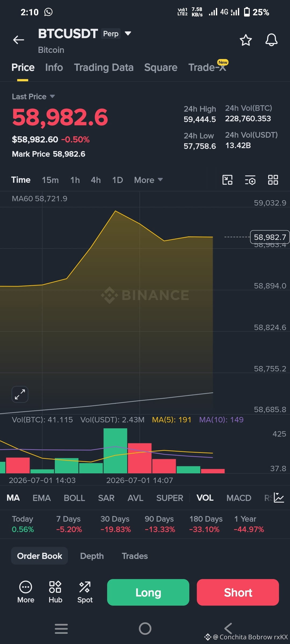Image resolution: width=290 pixels, height=644 pixels.
Task: Tap Today 0.56% performance
Action: coord(23,524)
